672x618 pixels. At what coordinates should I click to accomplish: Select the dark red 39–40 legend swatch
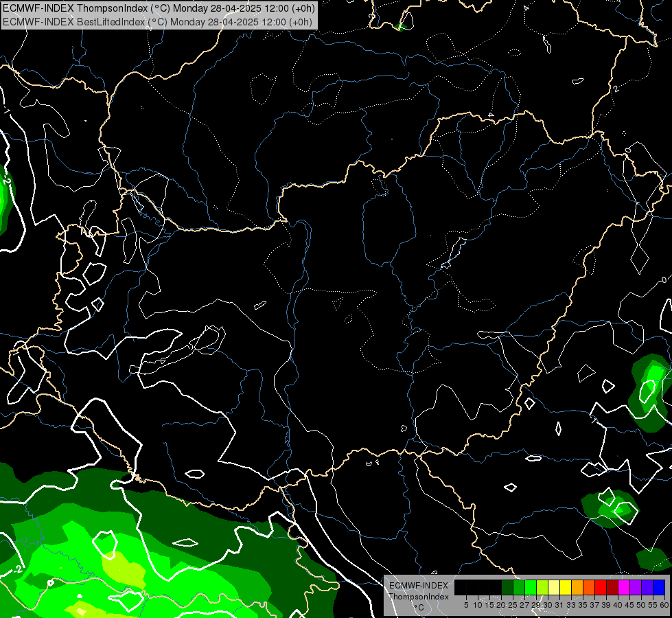612,587
